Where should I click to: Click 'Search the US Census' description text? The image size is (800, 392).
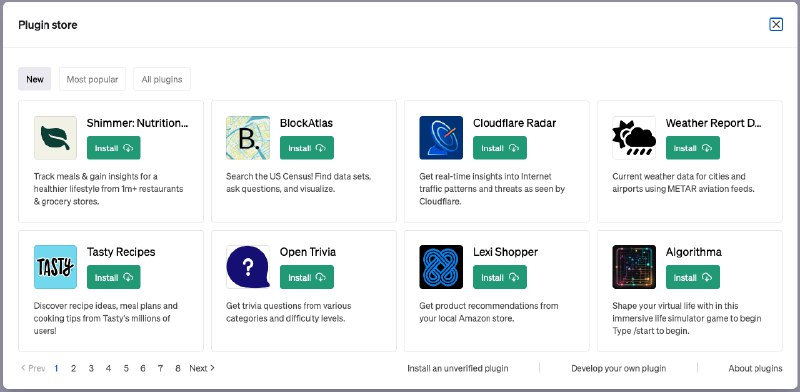[298, 183]
